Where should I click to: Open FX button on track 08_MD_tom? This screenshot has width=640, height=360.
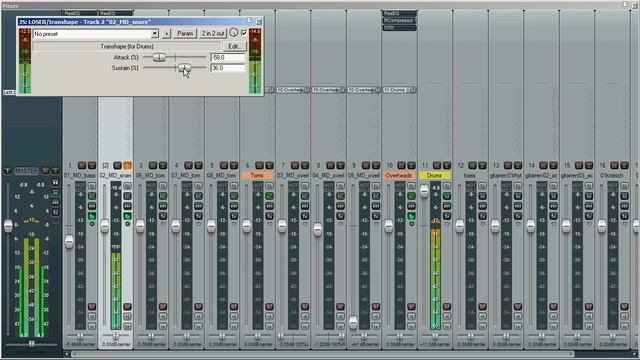[x=234, y=216]
